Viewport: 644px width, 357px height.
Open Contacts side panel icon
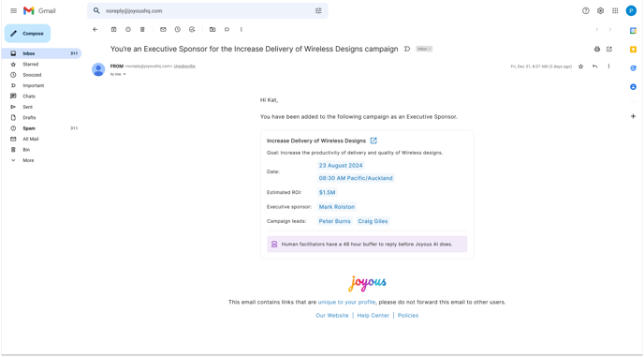tap(633, 87)
